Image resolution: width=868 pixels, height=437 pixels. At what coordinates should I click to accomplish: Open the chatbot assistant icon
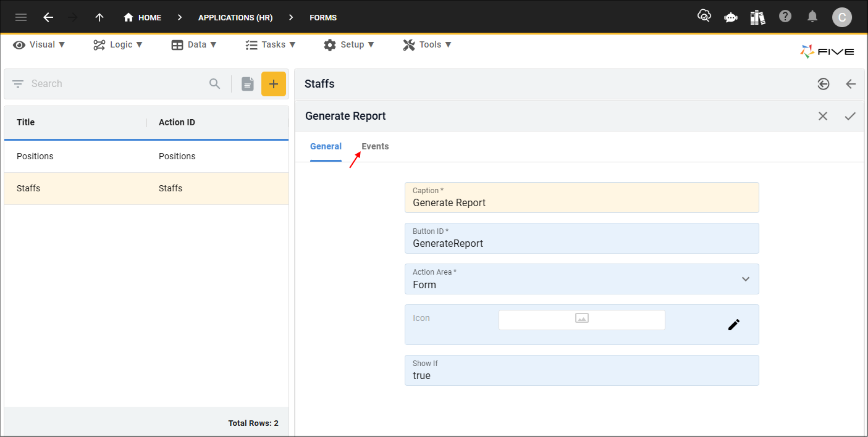coord(731,17)
